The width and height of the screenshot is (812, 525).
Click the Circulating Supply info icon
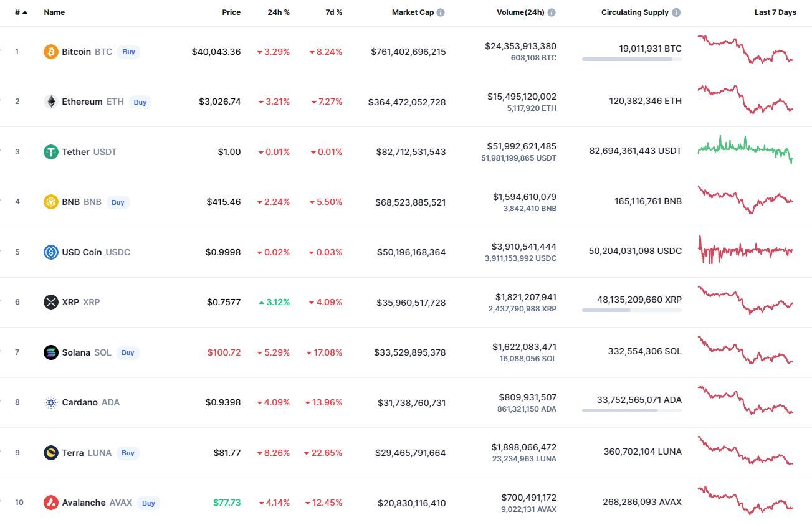[x=676, y=12]
